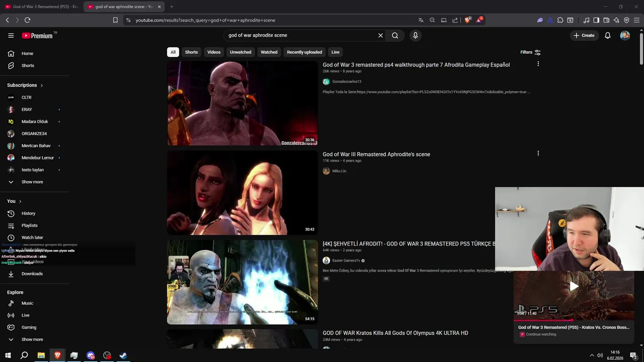Reload the page

click(27, 20)
